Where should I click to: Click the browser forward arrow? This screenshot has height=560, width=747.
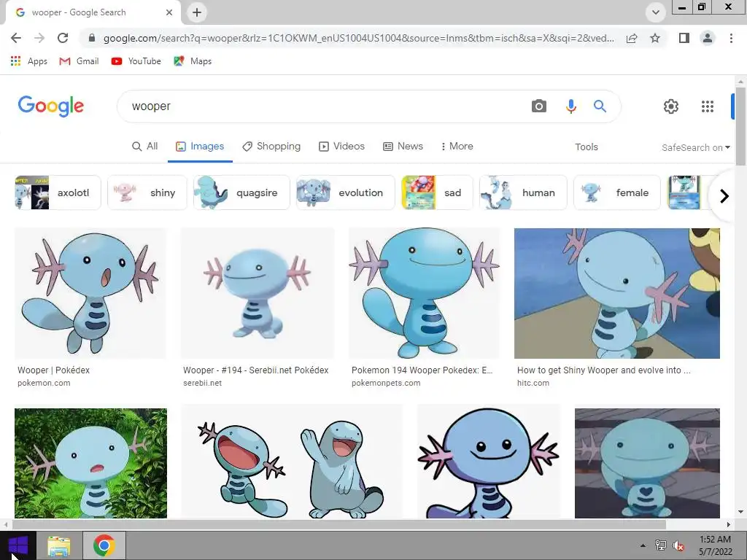coord(39,38)
